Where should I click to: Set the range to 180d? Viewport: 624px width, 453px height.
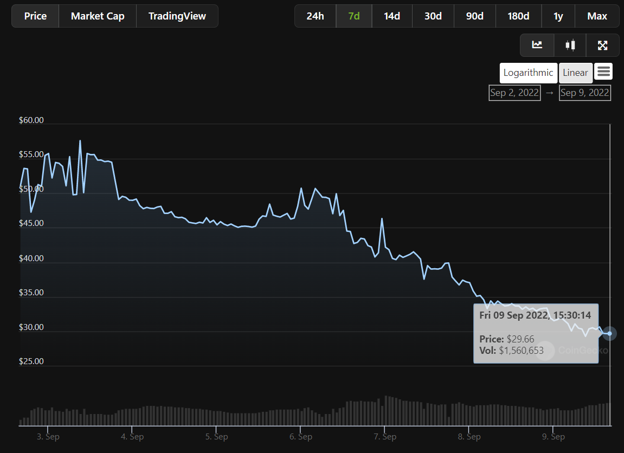tap(518, 16)
